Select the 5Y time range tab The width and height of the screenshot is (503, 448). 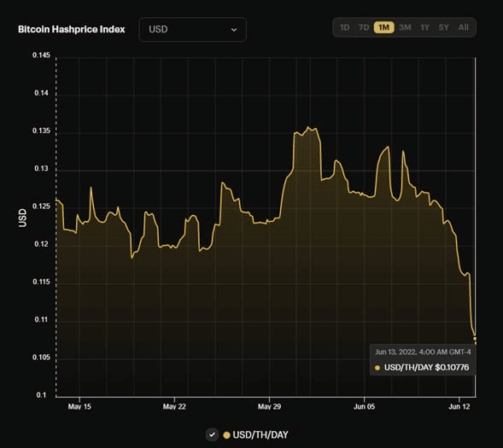[x=444, y=27]
